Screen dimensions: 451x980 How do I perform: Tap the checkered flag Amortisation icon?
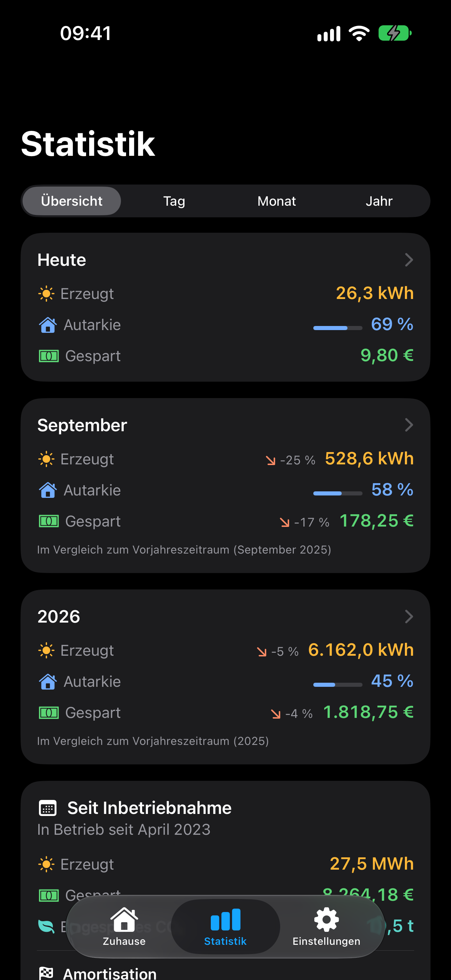46,973
